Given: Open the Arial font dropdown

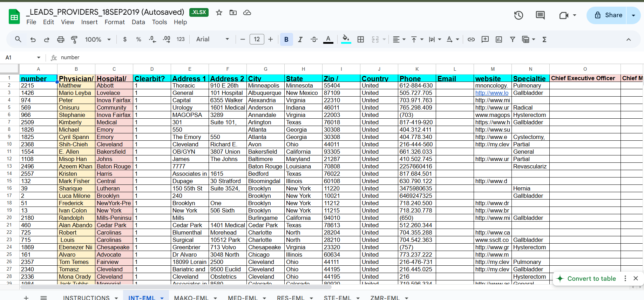Looking at the screenshot, I should coord(212,39).
